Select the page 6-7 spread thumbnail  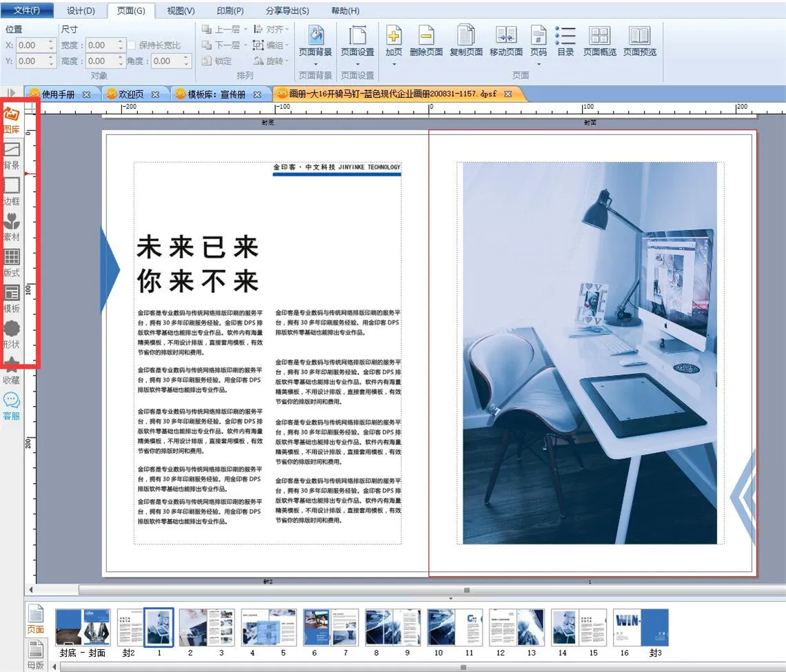(331, 627)
